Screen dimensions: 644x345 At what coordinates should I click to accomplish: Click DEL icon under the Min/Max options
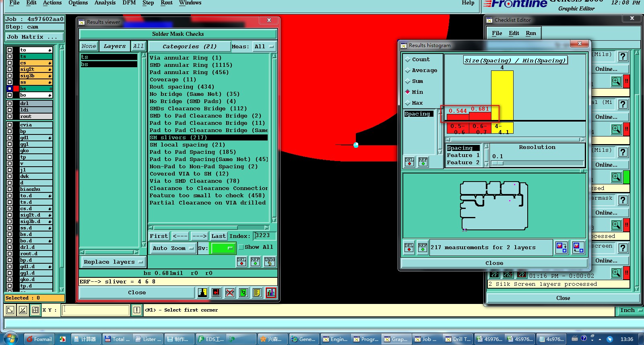(409, 162)
